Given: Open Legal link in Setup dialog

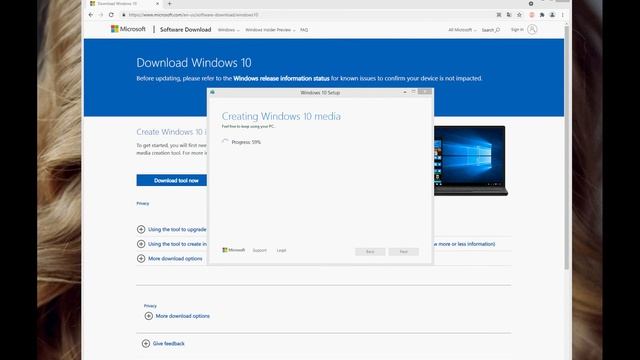Looking at the screenshot, I should [x=282, y=250].
